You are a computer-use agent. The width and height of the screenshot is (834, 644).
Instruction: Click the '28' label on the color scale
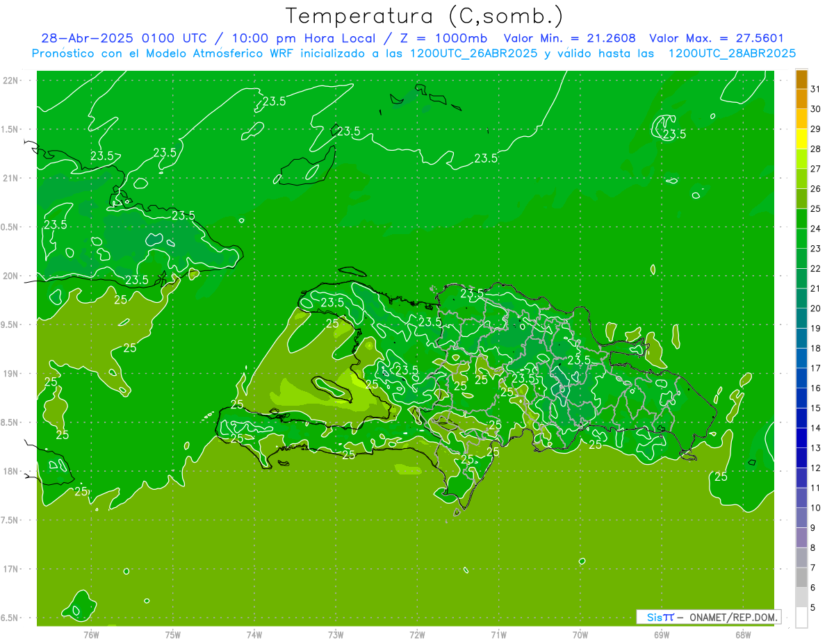click(815, 149)
